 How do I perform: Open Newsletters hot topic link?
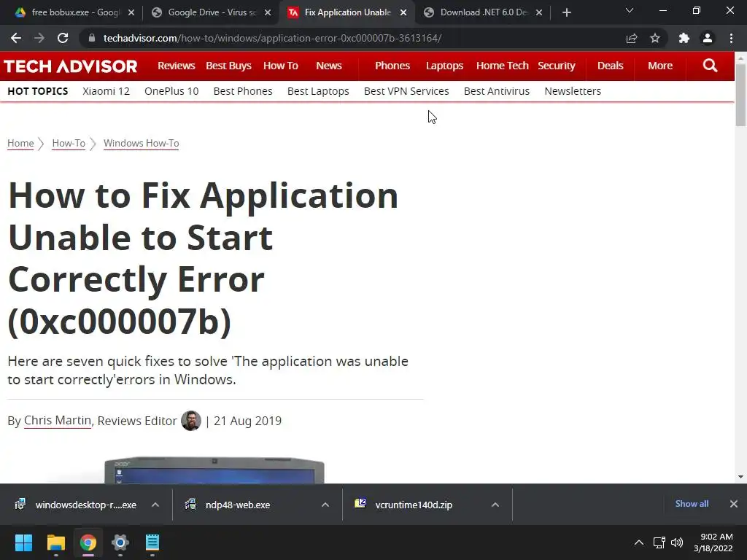coord(573,91)
